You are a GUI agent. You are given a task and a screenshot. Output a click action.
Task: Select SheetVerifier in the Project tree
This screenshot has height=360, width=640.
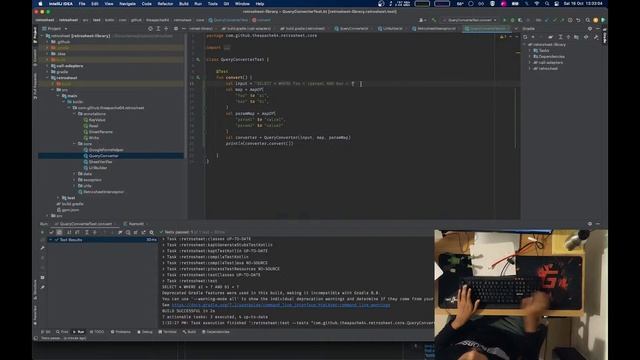coord(100,162)
